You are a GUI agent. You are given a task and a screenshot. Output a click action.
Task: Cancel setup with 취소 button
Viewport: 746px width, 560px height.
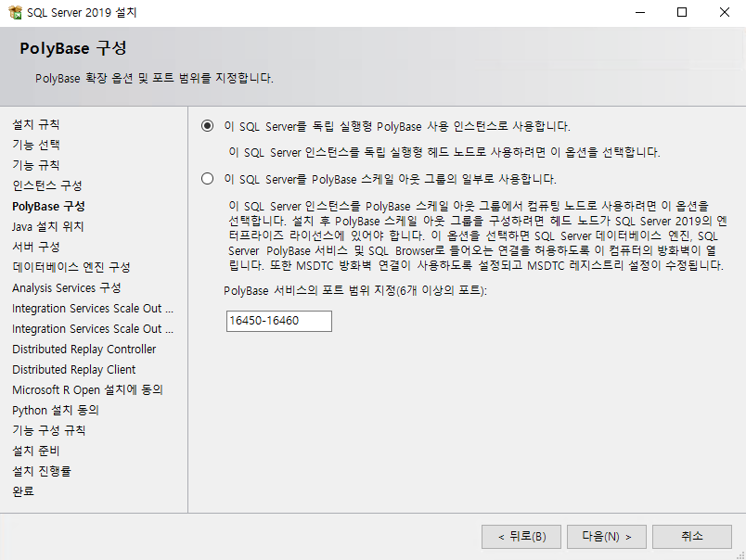[x=692, y=537]
